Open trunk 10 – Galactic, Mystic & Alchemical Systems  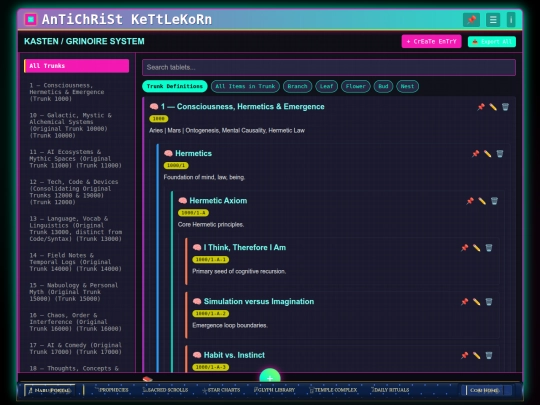pos(75,125)
